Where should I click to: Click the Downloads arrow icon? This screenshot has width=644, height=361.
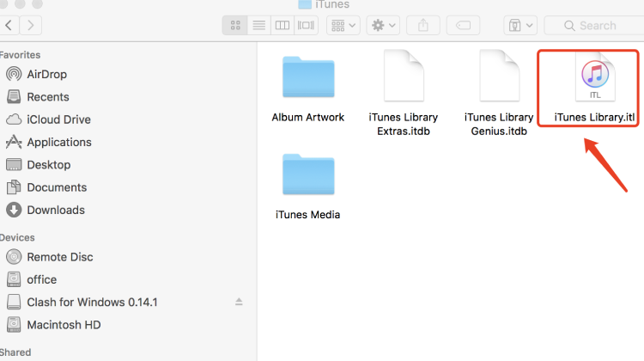click(x=14, y=210)
